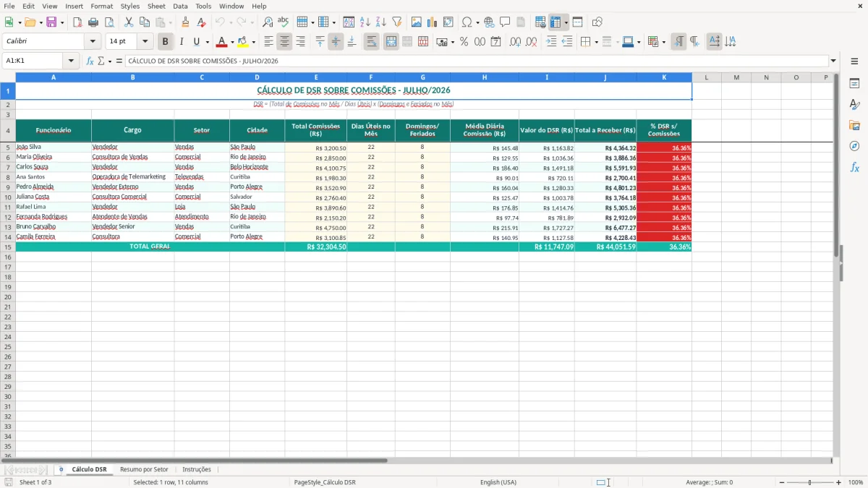This screenshot has width=868, height=488.
Task: Toggle Underline formatting
Action: coord(197,42)
